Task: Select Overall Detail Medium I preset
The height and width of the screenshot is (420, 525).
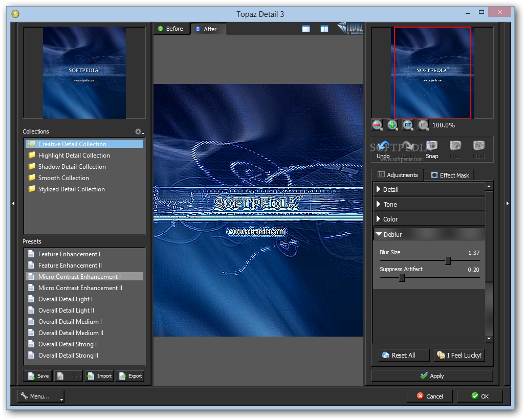Action: click(84, 322)
